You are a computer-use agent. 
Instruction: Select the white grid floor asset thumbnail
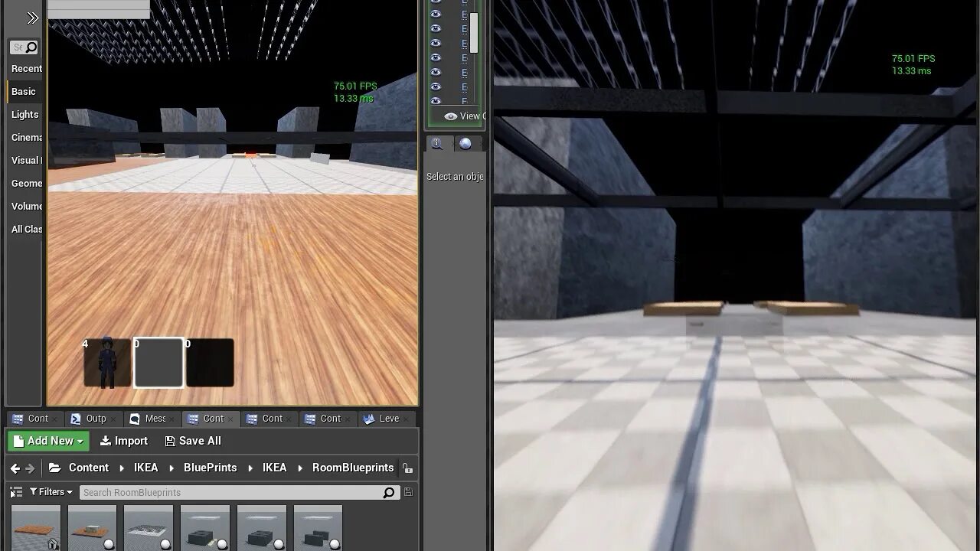149,528
